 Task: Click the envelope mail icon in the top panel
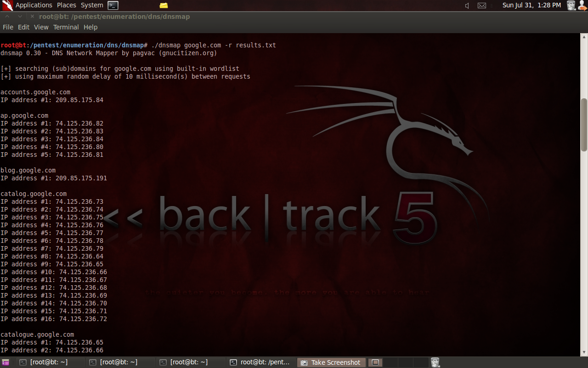[481, 6]
